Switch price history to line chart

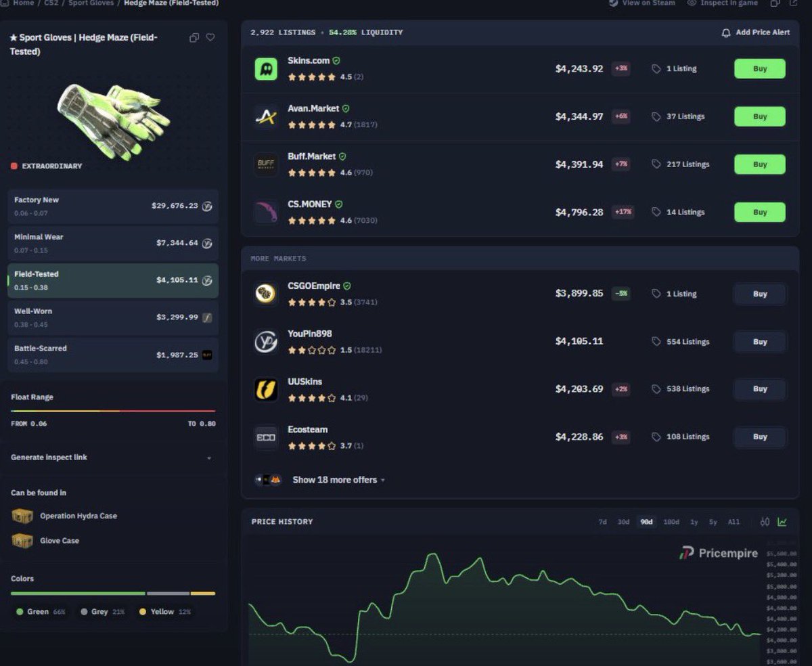click(x=782, y=522)
